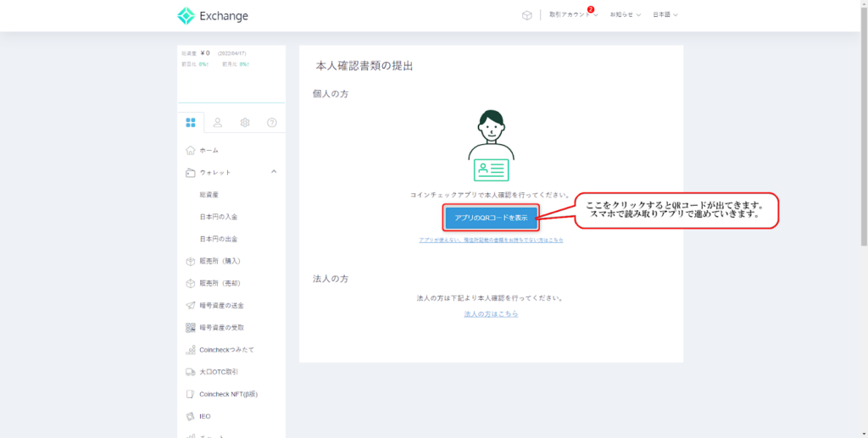The height and width of the screenshot is (438, 868).
Task: Click the cube icon for 販売所（購入）
Action: [191, 261]
